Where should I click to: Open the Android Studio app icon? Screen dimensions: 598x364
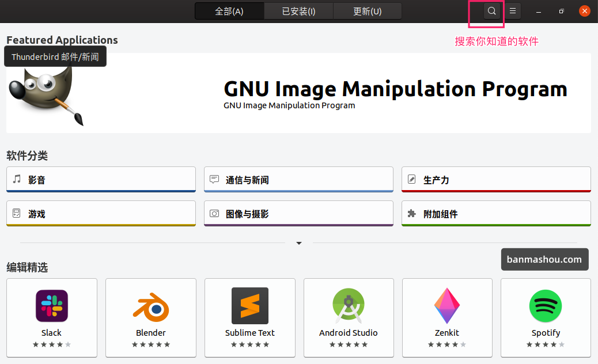coord(348,306)
